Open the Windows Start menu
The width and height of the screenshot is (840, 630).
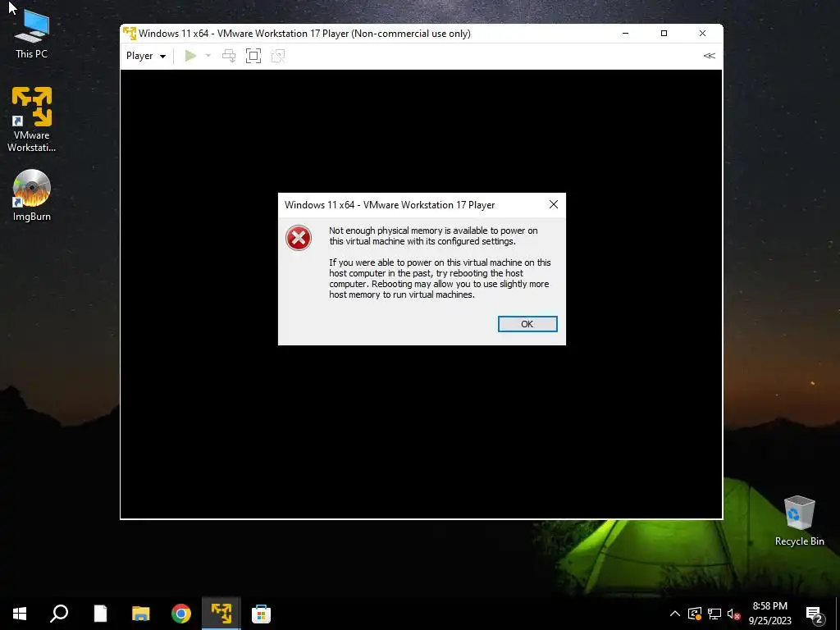(20, 614)
